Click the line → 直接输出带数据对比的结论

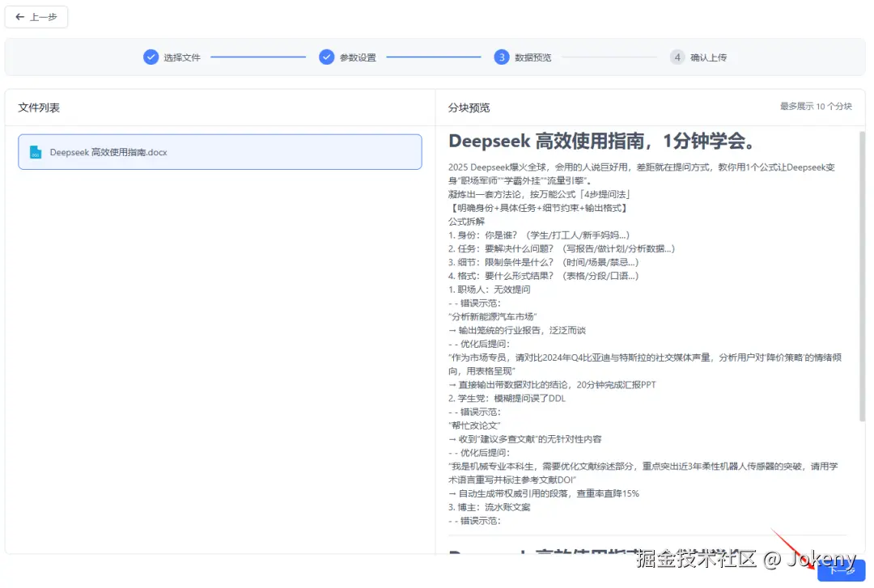pyautogui.click(x=552, y=384)
